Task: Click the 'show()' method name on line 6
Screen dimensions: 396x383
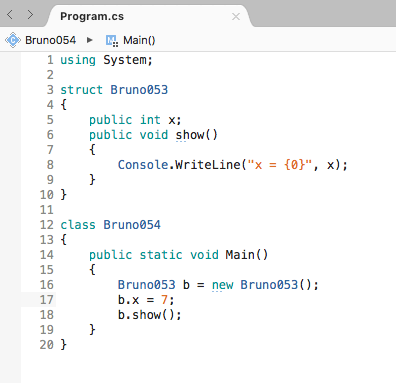Action: click(197, 135)
